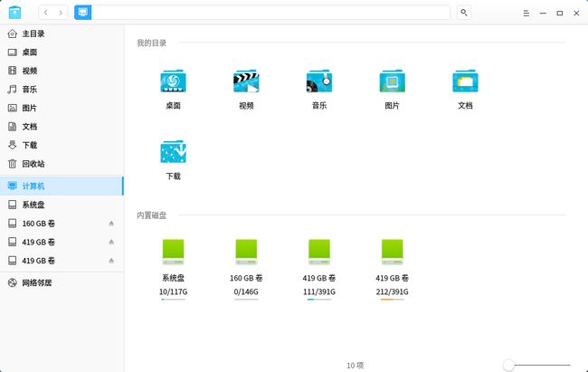Select the 419 GB 卷 disk with 212/391G
Viewport: 588px width, 372px height.
click(x=393, y=252)
